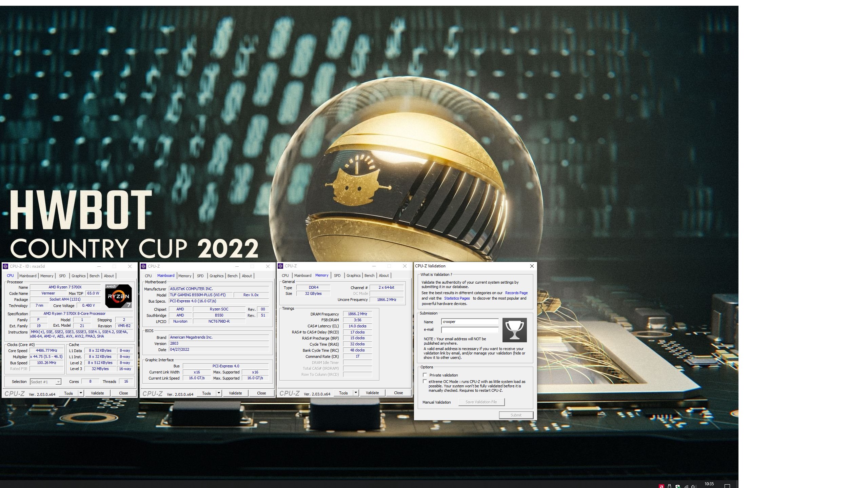This screenshot has height=488, width=868.
Task: Open Tools dropdown arrow in CPU window
Action: pyautogui.click(x=81, y=393)
